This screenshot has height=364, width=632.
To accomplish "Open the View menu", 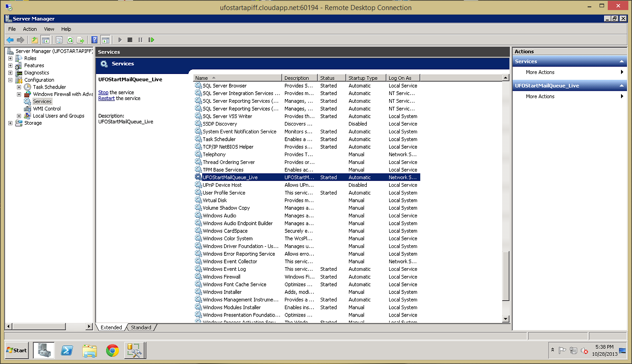I will pos(49,29).
